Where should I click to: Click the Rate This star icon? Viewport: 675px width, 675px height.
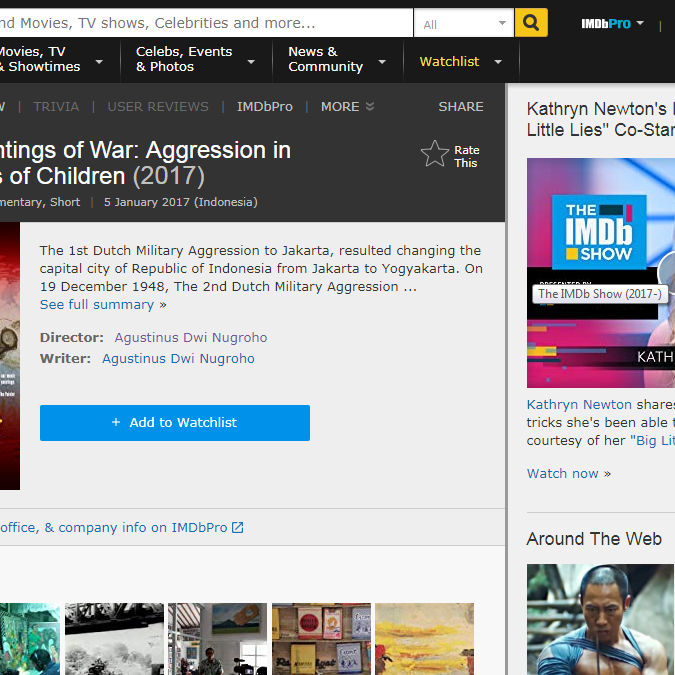[435, 154]
